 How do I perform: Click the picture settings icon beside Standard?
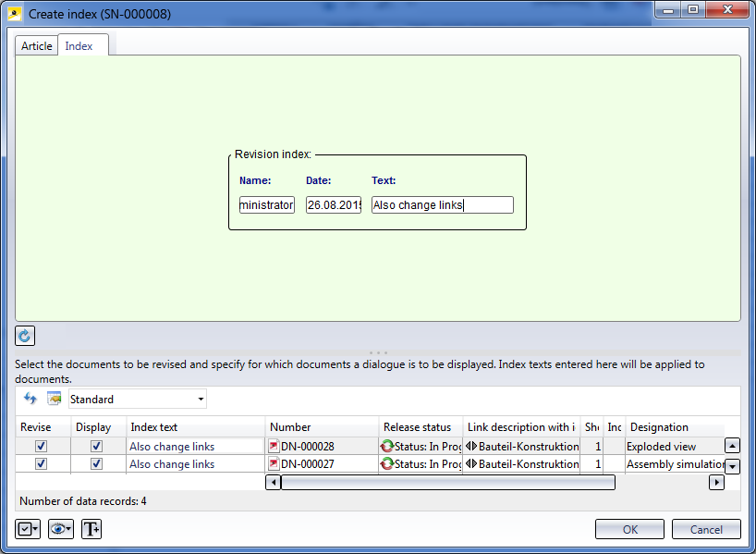54,399
